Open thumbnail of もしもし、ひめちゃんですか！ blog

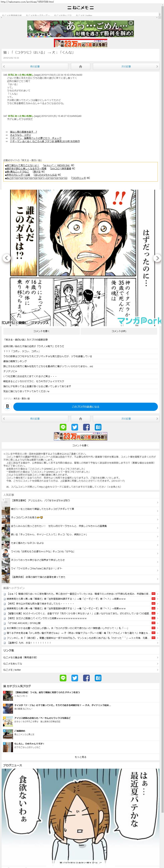pos(8,747)
